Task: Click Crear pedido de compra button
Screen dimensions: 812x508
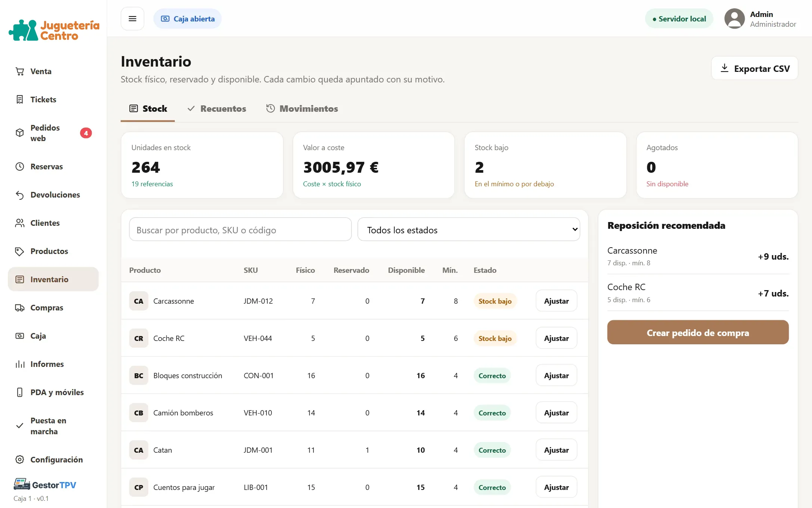Action: click(698, 332)
